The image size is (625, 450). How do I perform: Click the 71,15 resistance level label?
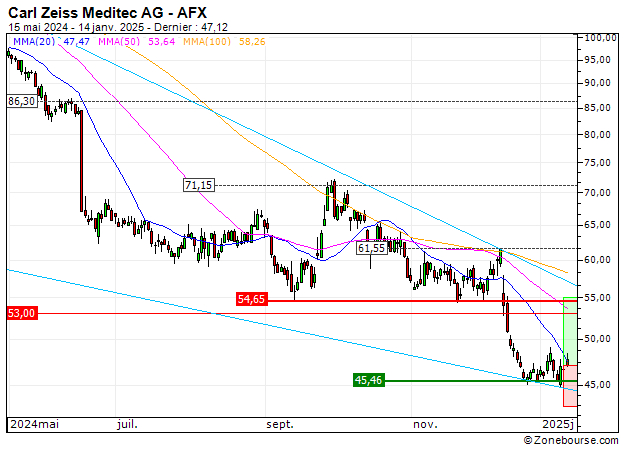click(x=199, y=185)
